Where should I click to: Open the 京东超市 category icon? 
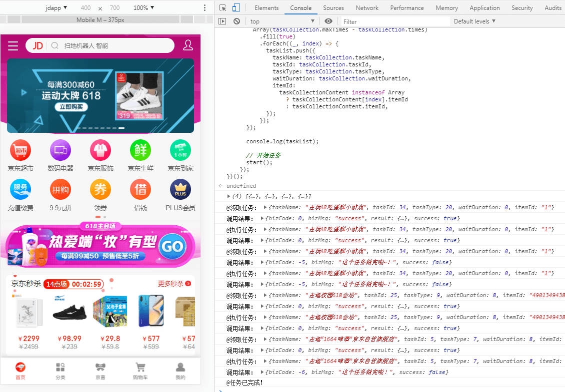click(x=20, y=150)
